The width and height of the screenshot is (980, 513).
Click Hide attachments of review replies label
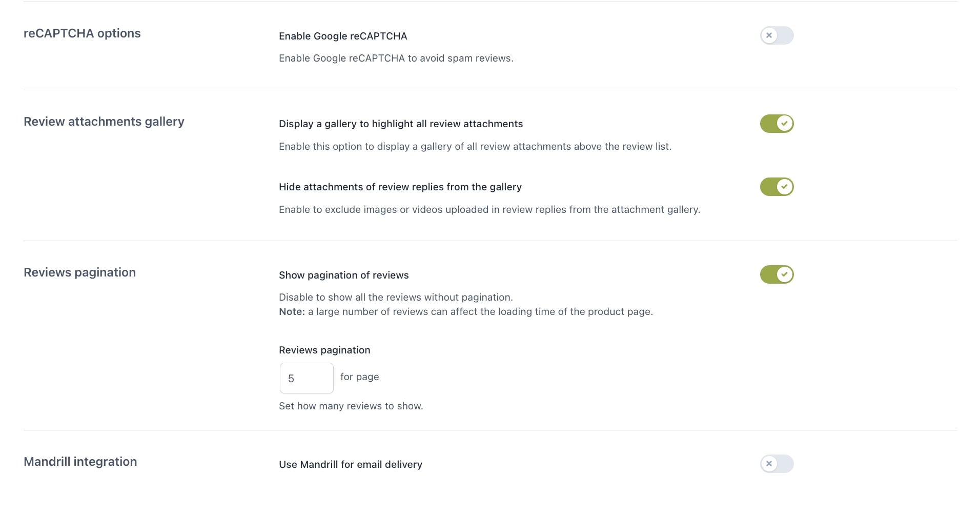(400, 187)
